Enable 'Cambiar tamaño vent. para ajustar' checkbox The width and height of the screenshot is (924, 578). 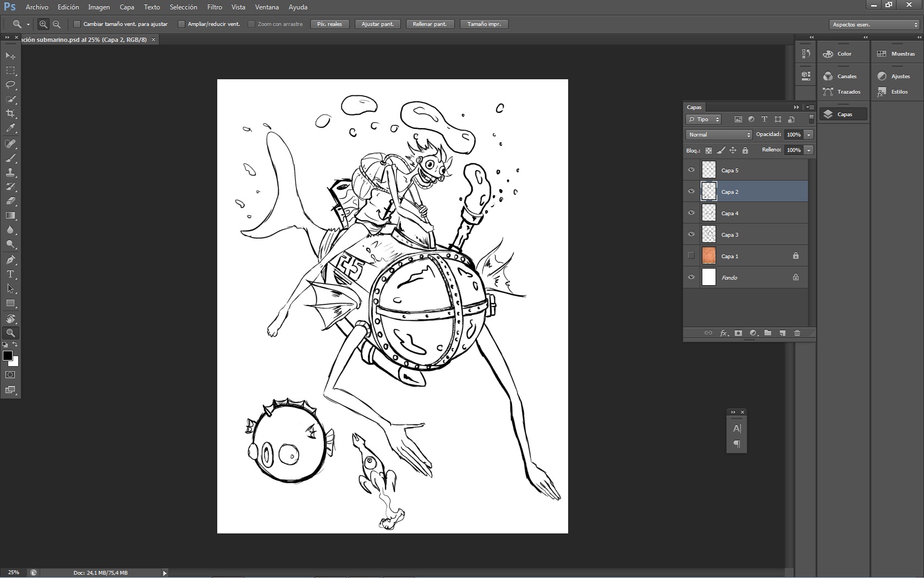(x=77, y=24)
